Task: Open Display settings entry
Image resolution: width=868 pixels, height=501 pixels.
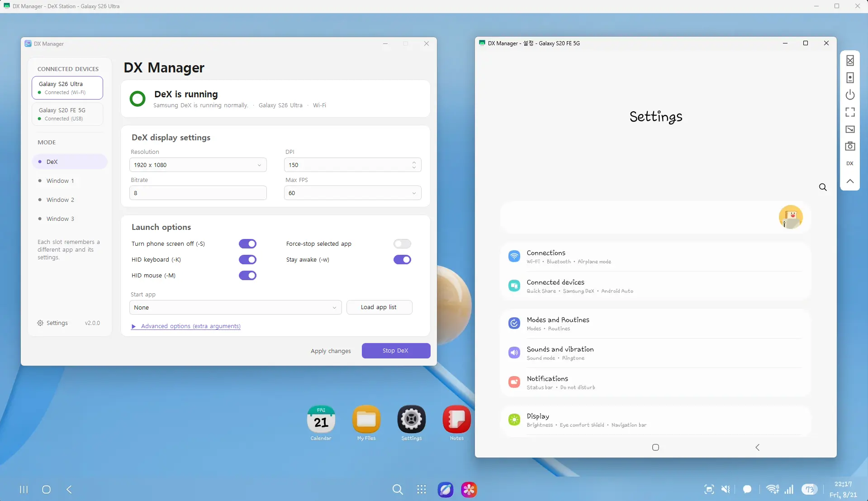Action: coord(655,420)
